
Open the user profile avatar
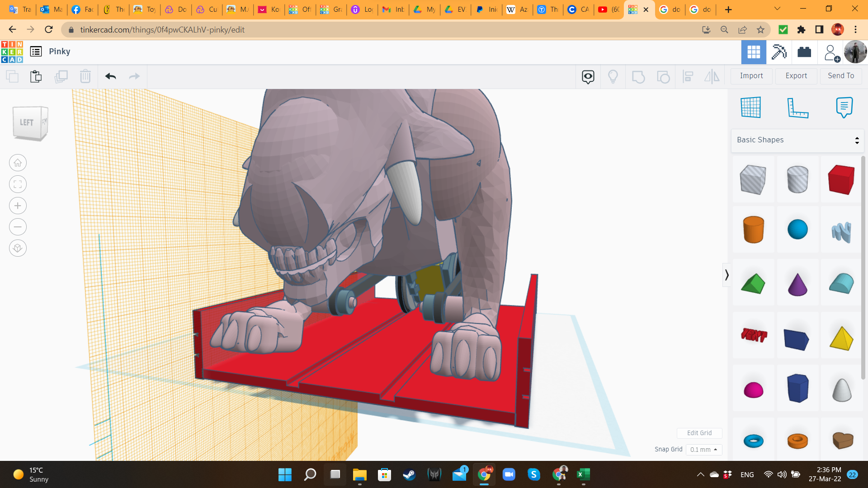click(855, 52)
